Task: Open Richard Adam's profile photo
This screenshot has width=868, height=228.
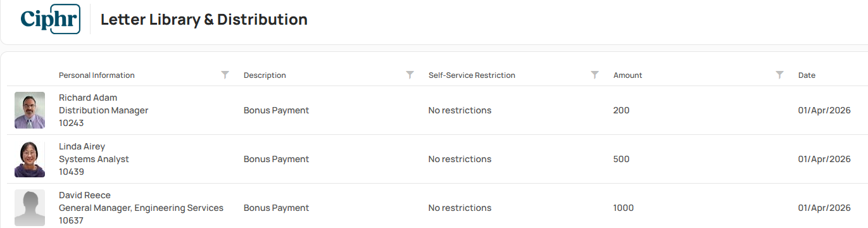Action: (x=30, y=110)
